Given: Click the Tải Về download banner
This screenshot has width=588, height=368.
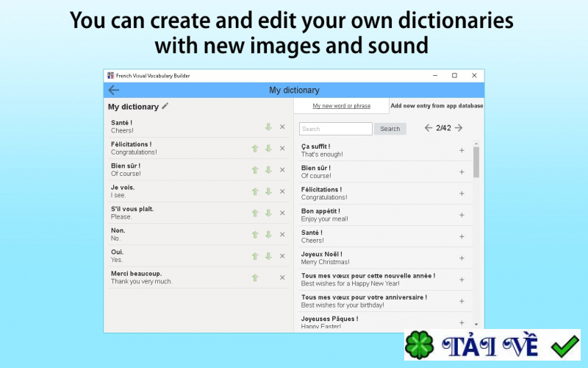Looking at the screenshot, I should 492,344.
